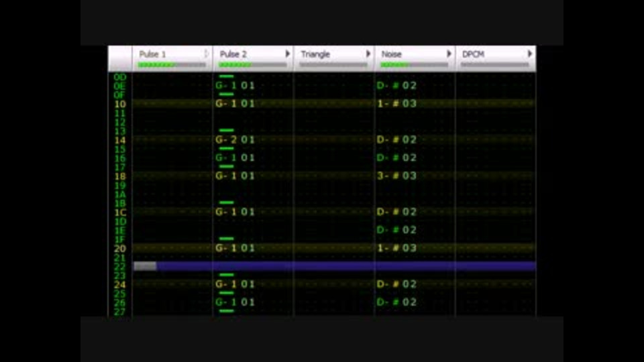Click row number 20 in the row column
The height and width of the screenshot is (362, 644).
click(120, 248)
